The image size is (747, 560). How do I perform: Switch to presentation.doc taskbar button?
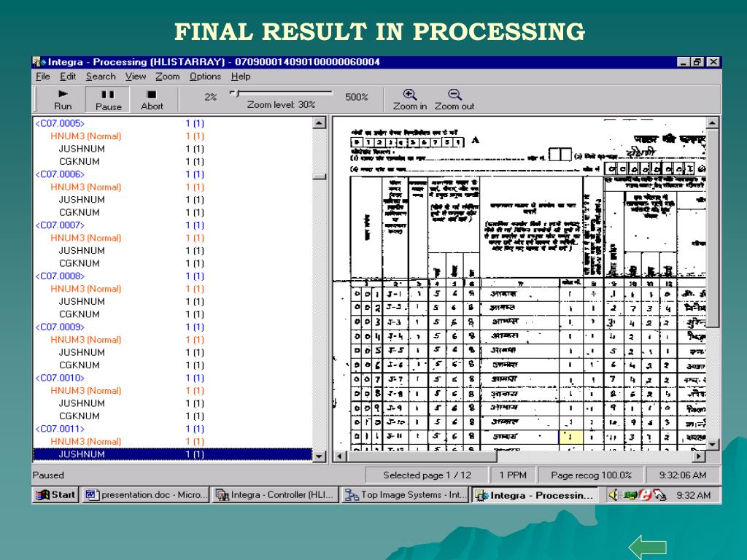(x=146, y=495)
